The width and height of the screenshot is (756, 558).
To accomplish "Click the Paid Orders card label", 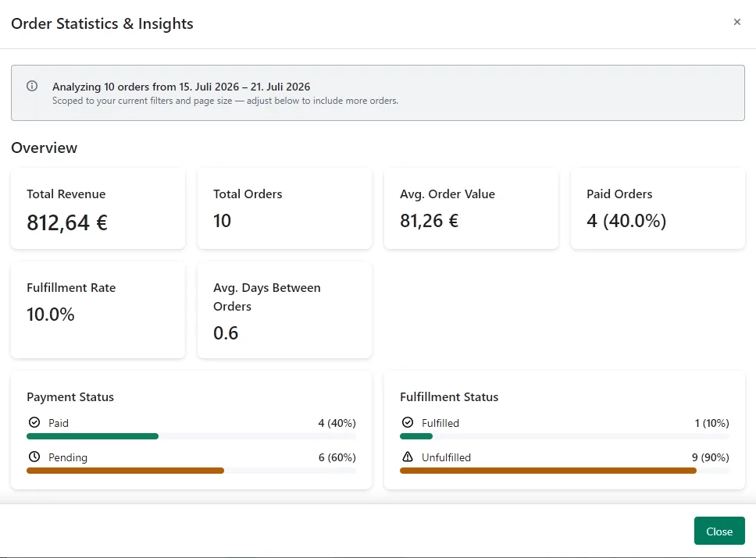I will [619, 194].
